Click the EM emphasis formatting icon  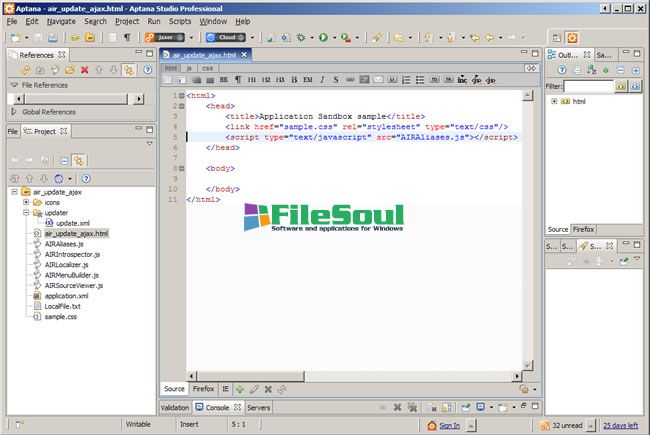308,79
